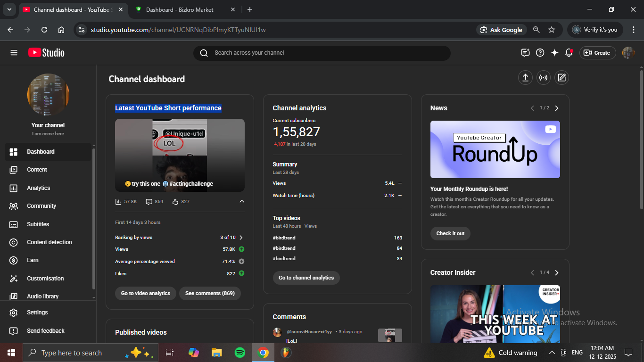Open the notifications bell icon
This screenshot has height=362, width=644.
point(569,53)
